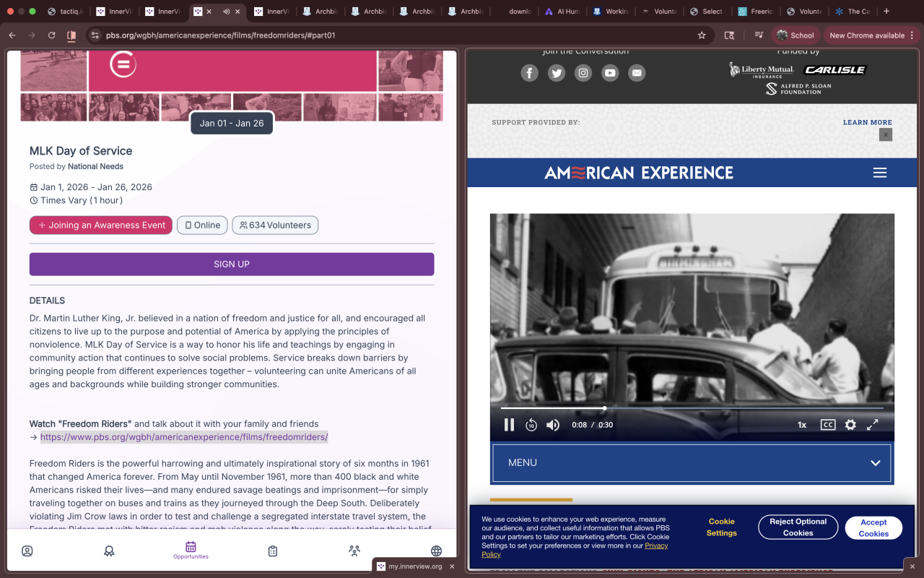Open the YouTube social icon
The image size is (924, 578).
coord(610,73)
